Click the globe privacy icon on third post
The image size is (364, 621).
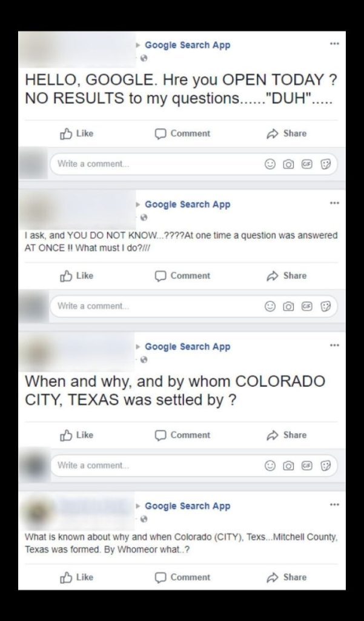point(144,360)
